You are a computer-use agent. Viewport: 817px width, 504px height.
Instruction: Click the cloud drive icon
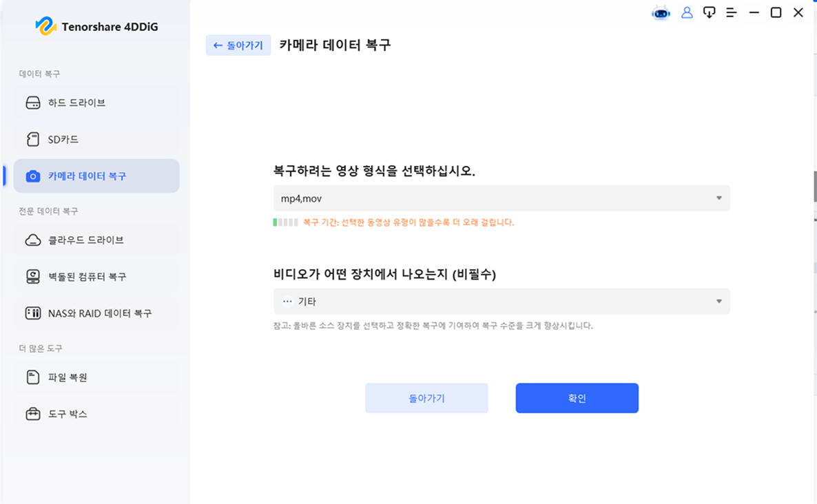click(x=33, y=240)
